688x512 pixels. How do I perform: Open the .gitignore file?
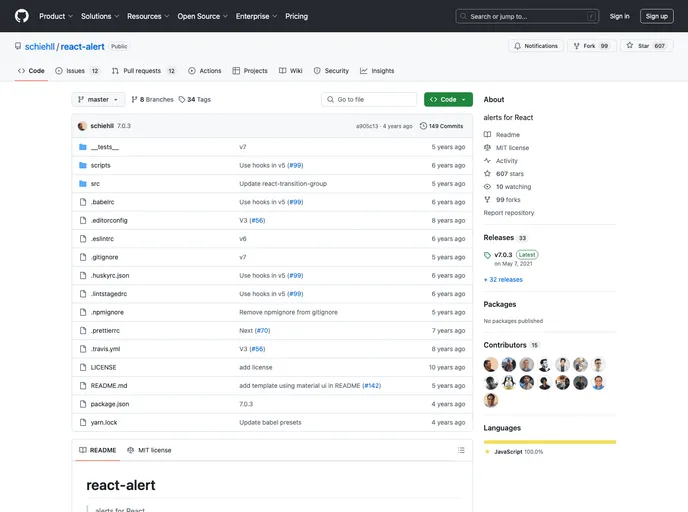(x=104, y=258)
